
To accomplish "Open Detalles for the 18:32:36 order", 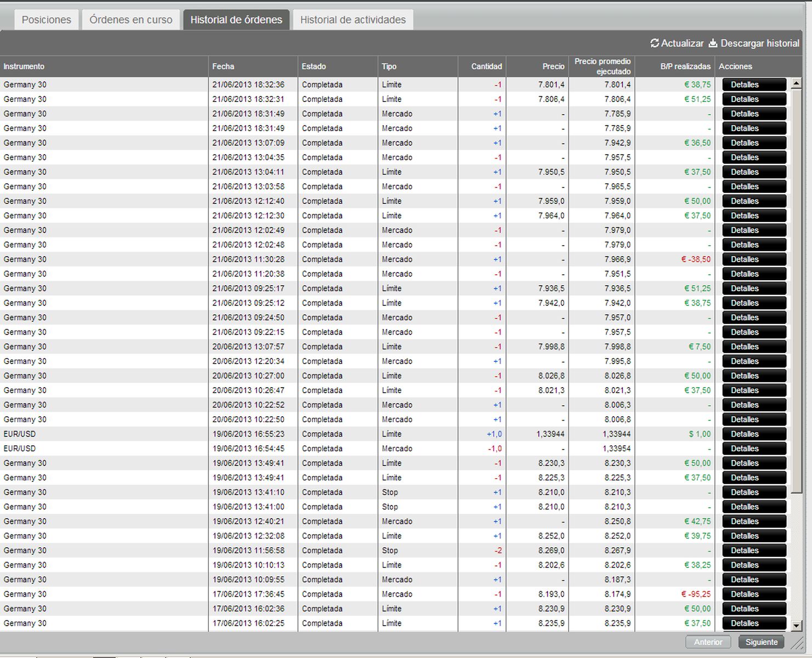I will pyautogui.click(x=754, y=84).
